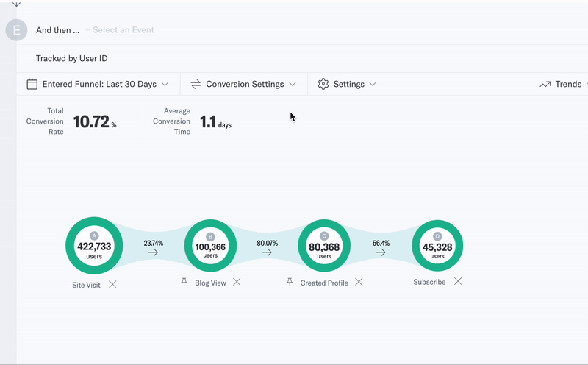Click the Created Profile step label
The width and height of the screenshot is (588, 365).
324,283
